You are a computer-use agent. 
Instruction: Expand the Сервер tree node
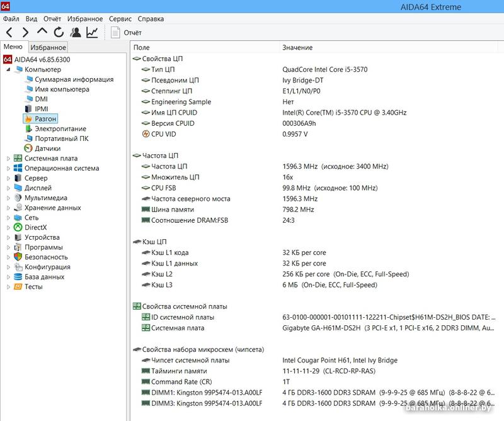pyautogui.click(x=8, y=178)
